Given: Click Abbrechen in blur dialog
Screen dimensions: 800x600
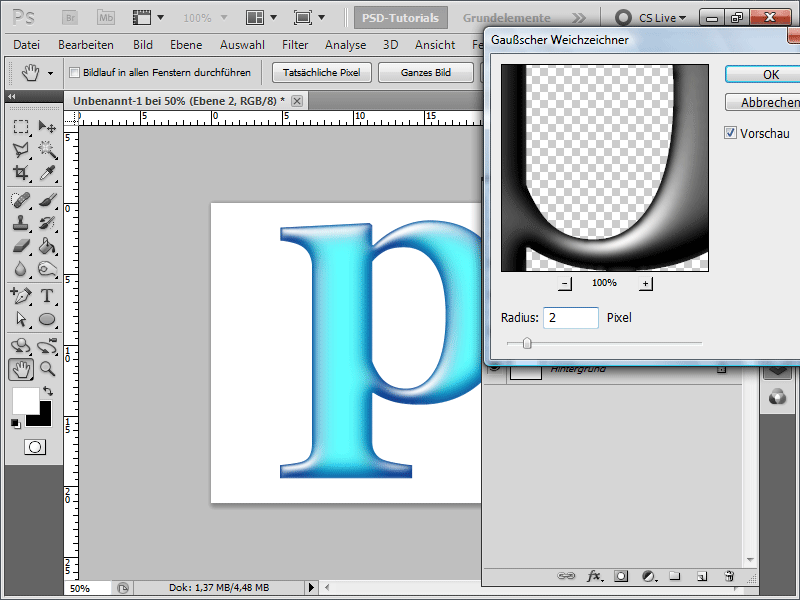Looking at the screenshot, I should click(762, 102).
